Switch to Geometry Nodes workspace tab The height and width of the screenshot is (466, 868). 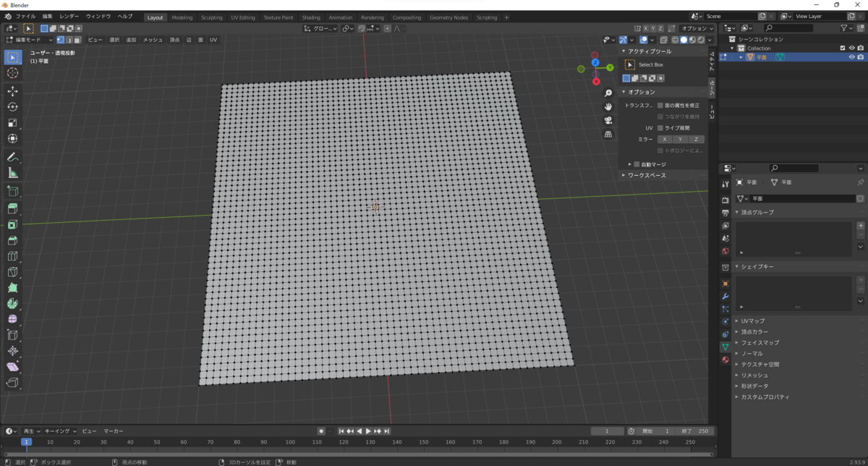click(x=448, y=17)
